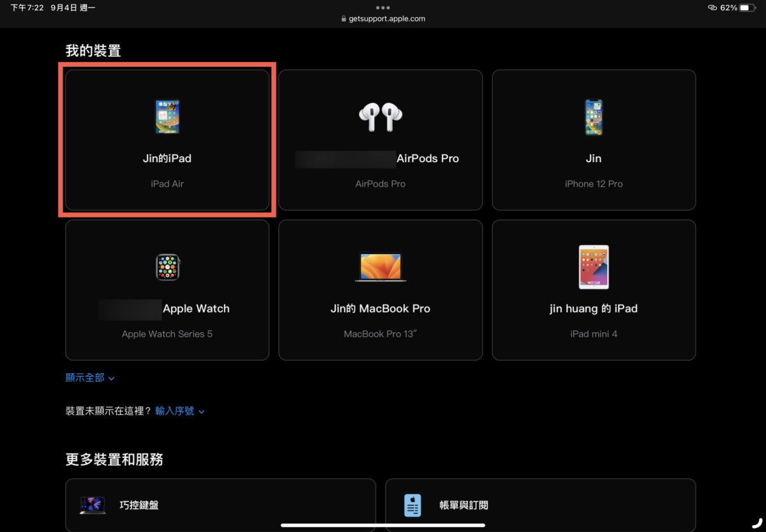Tap the Apple Watch Series 5 model label
Screen dimensions: 766x532
pyautogui.click(x=167, y=334)
